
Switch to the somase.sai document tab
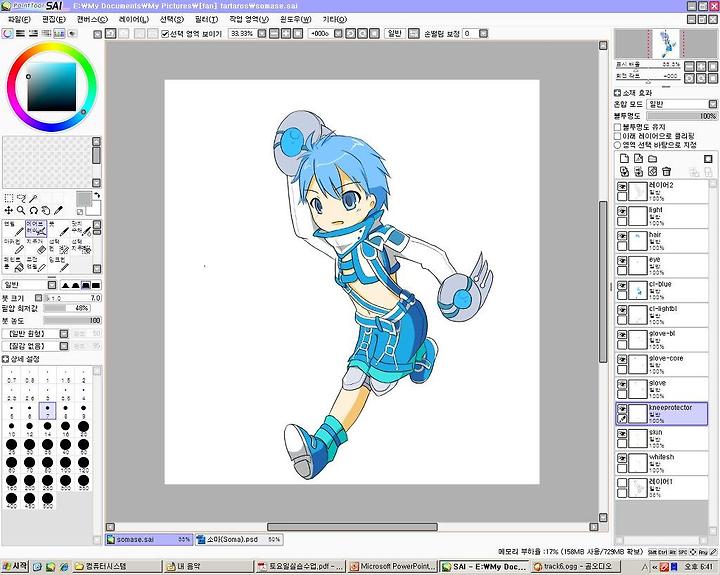[x=149, y=540]
